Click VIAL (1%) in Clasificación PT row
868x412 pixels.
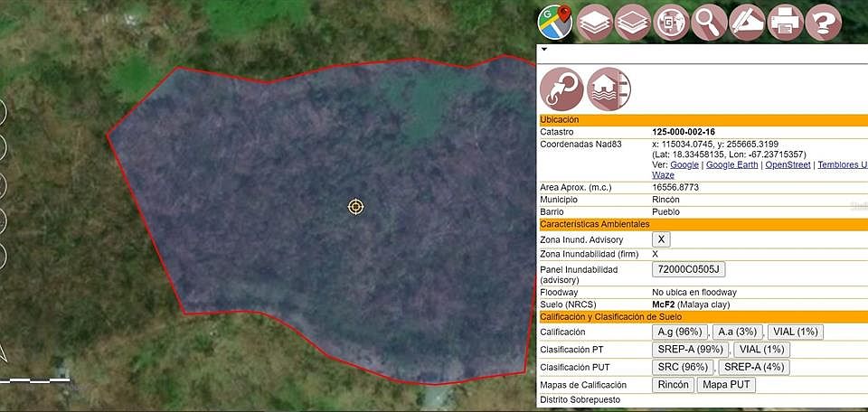pos(761,350)
